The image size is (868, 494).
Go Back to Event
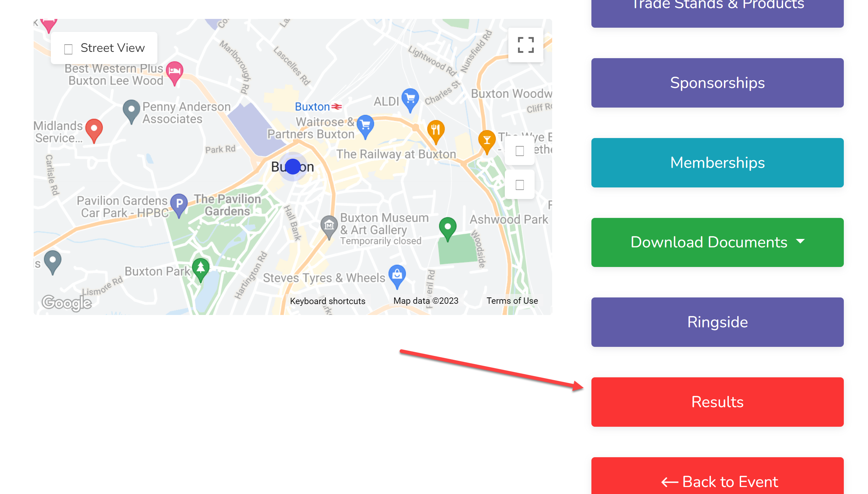point(717,476)
